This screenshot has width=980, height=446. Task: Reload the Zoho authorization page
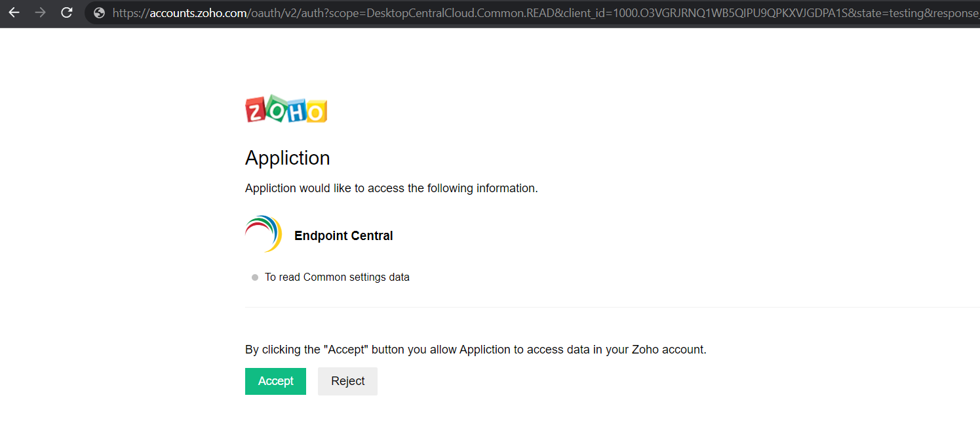(x=66, y=12)
